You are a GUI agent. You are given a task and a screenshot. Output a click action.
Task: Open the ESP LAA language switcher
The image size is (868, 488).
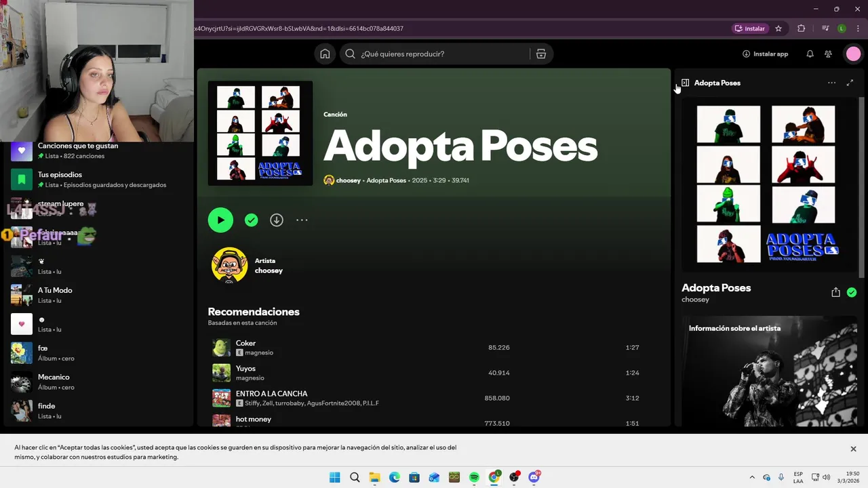(798, 477)
